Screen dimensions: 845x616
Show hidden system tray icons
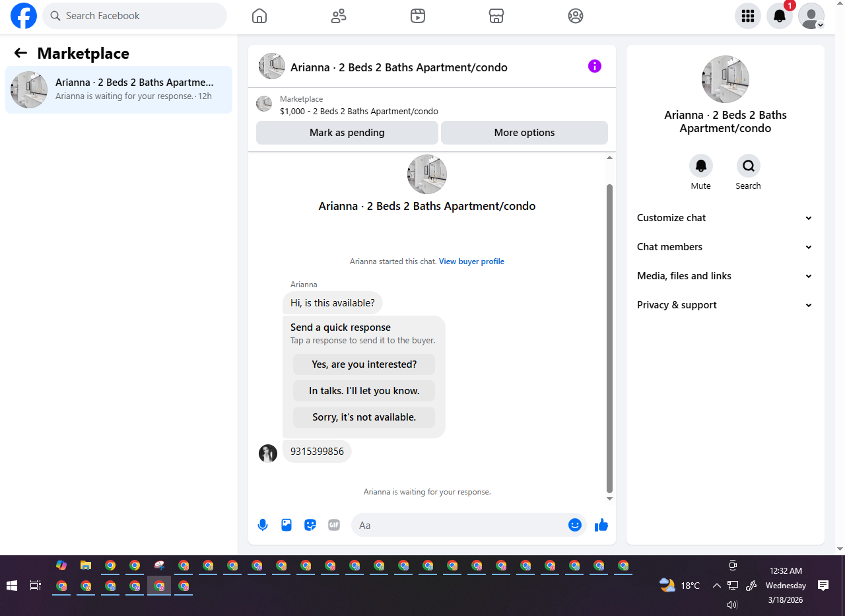(716, 586)
